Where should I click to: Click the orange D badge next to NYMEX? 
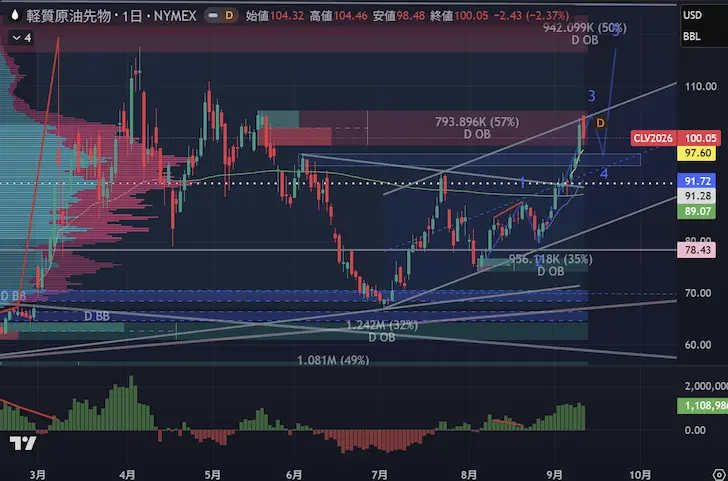229,15
